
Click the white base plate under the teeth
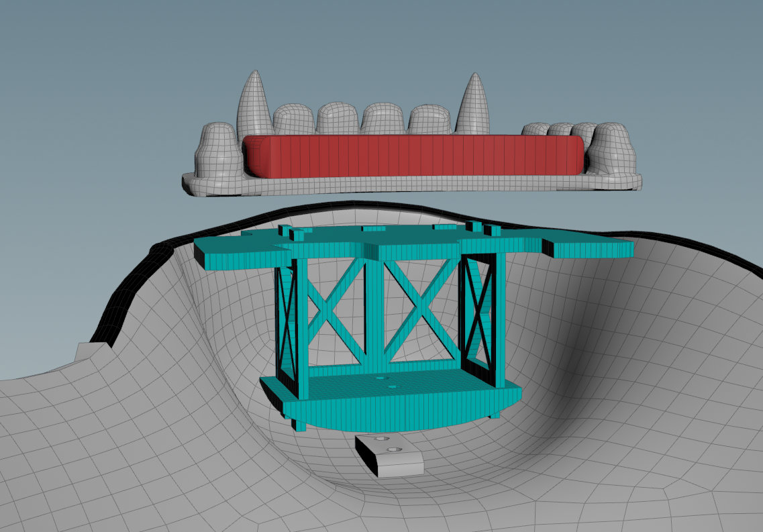tap(403, 184)
